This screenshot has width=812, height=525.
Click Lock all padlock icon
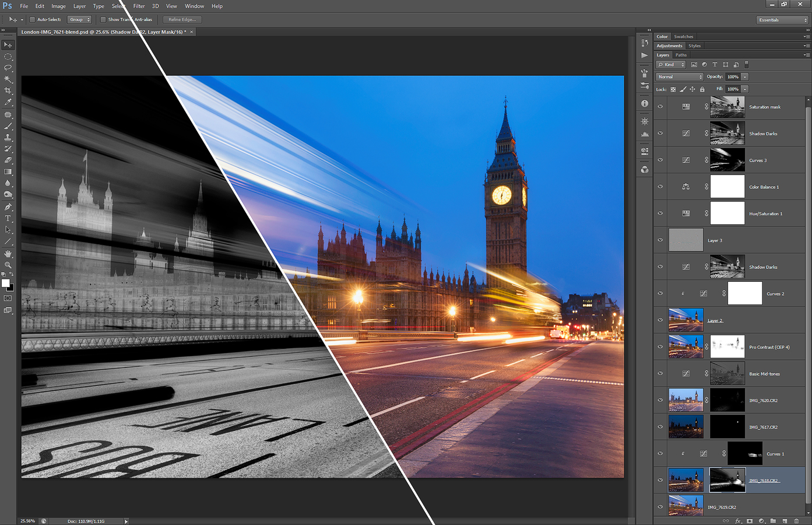702,89
